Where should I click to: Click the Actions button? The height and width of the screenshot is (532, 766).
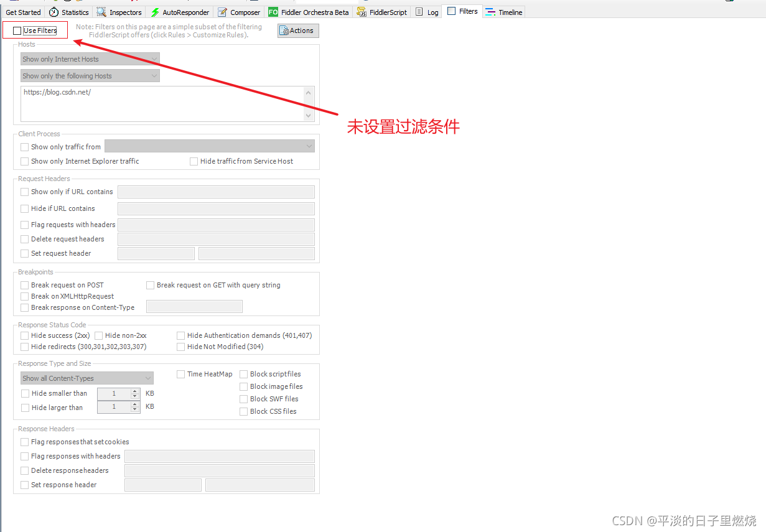point(298,30)
